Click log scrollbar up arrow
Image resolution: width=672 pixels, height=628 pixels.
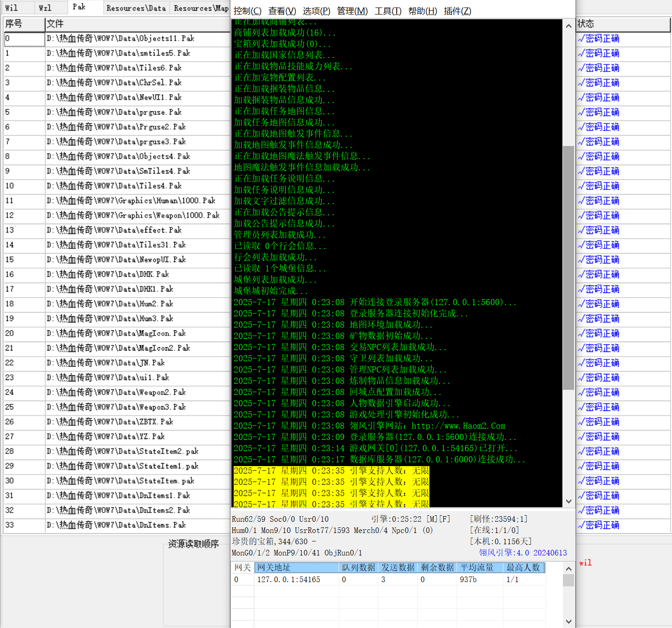click(x=569, y=26)
